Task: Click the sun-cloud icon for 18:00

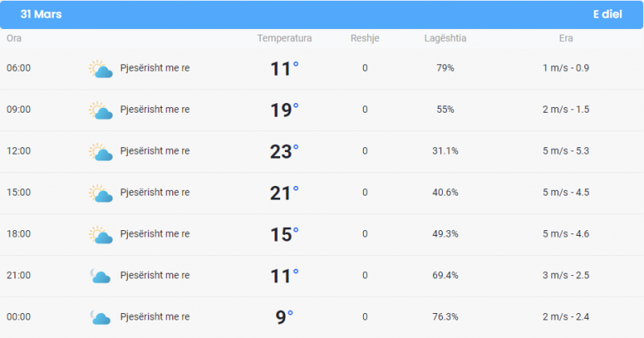Action: tap(101, 235)
